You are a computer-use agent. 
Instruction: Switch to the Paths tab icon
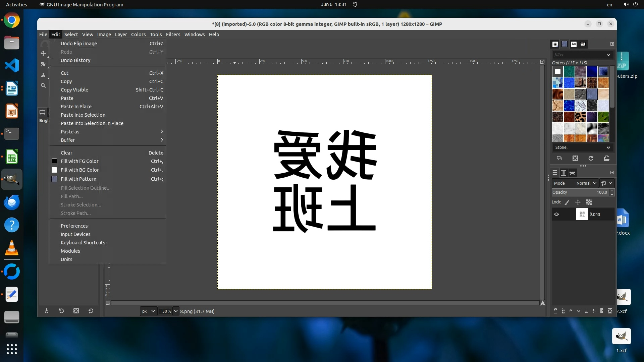tap(572, 173)
